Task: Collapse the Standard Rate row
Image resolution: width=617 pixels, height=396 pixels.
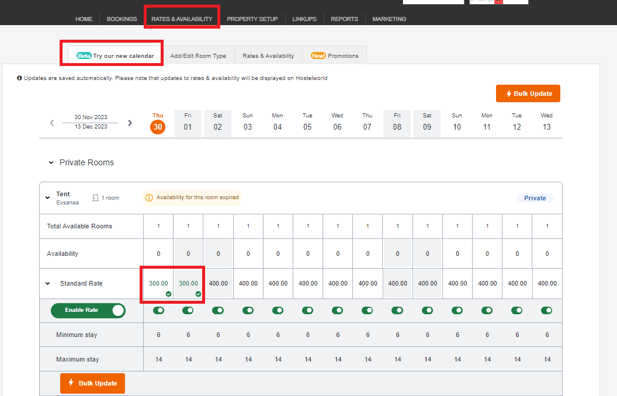Action: [48, 283]
